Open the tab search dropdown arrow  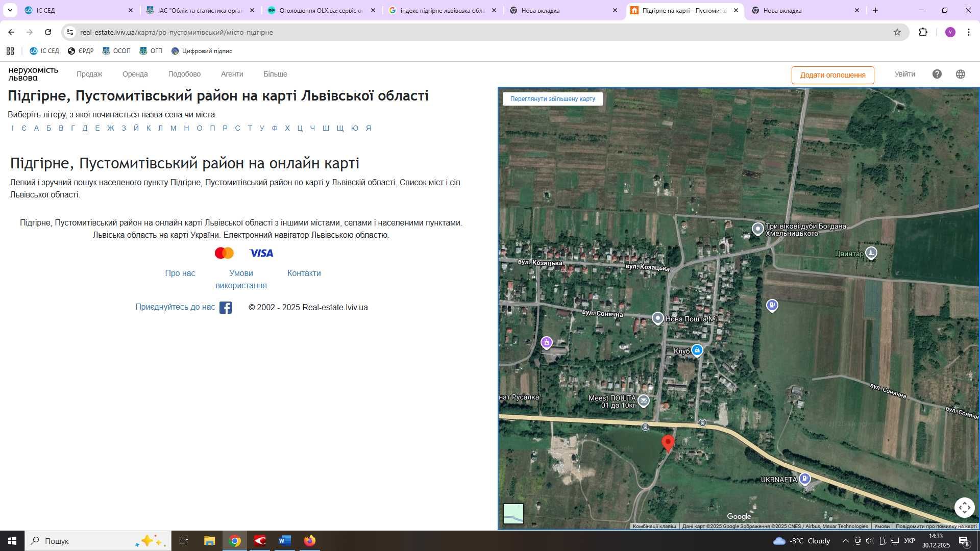[10, 10]
